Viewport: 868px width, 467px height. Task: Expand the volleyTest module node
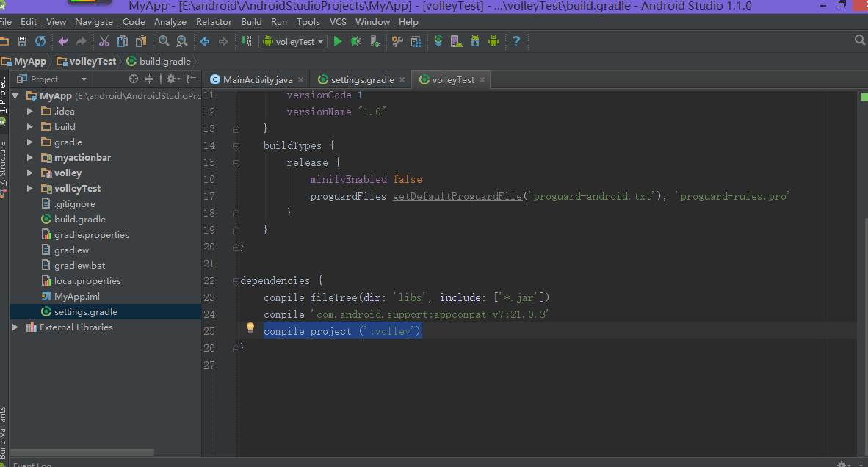click(30, 189)
